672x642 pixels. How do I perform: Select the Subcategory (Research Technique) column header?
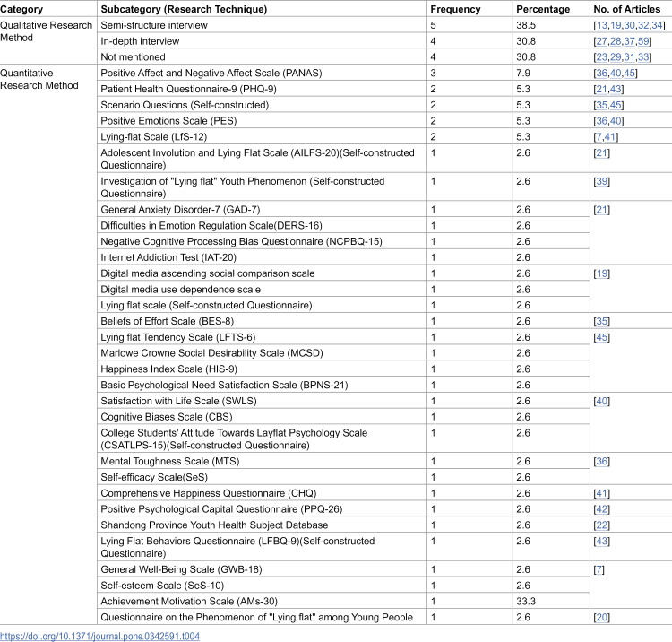184,9
